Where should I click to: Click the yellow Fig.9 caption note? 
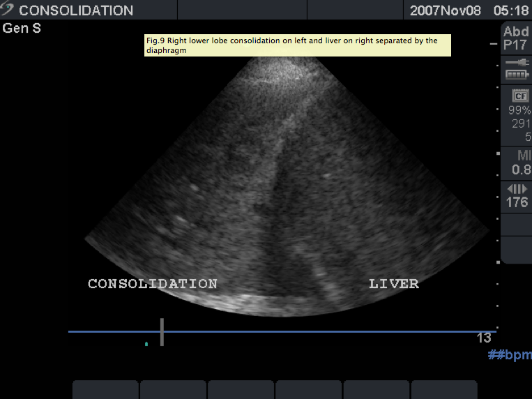pos(298,45)
